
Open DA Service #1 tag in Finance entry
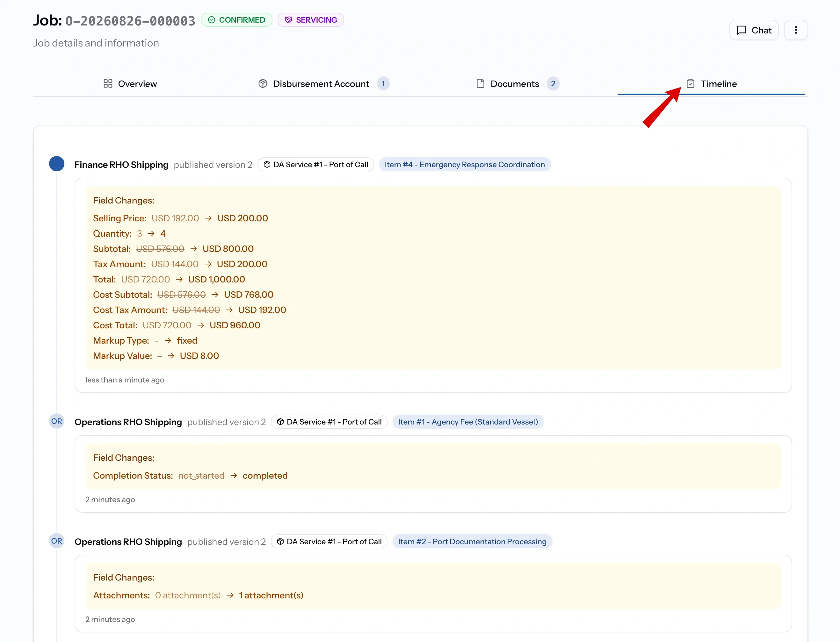[316, 165]
